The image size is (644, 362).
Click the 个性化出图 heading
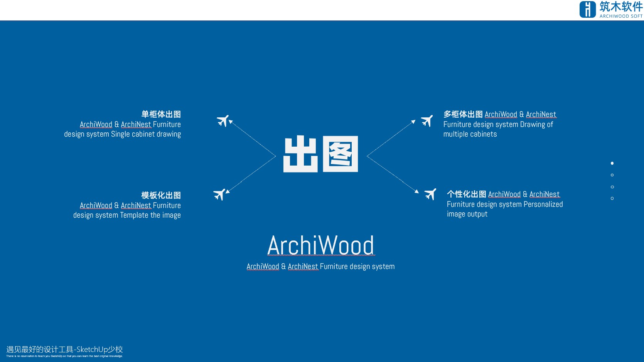click(x=467, y=194)
